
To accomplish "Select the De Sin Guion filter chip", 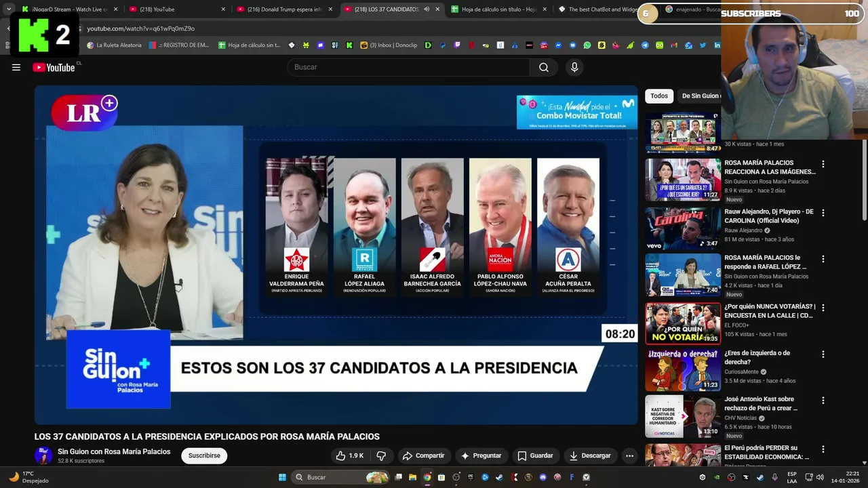I will coord(701,96).
